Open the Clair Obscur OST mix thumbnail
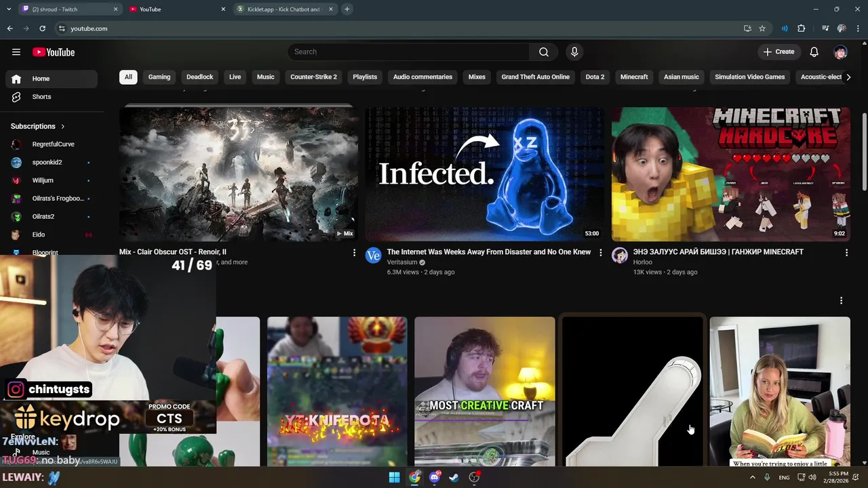868x488 pixels. 239,174
